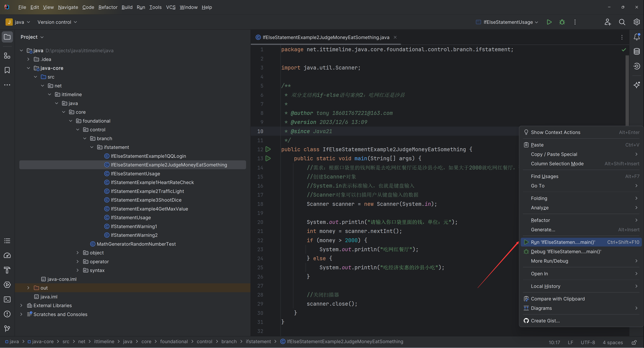
Task: Open the run configuration dropdown IfElseStatementUsage
Action: pyautogui.click(x=507, y=22)
